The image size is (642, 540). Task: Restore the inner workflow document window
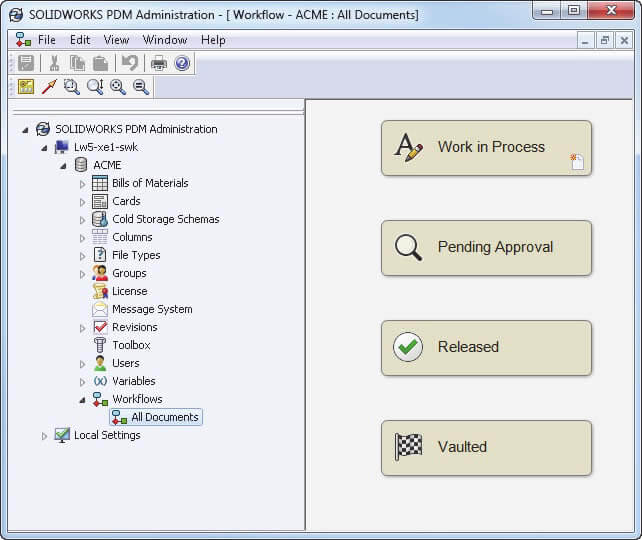click(x=605, y=41)
